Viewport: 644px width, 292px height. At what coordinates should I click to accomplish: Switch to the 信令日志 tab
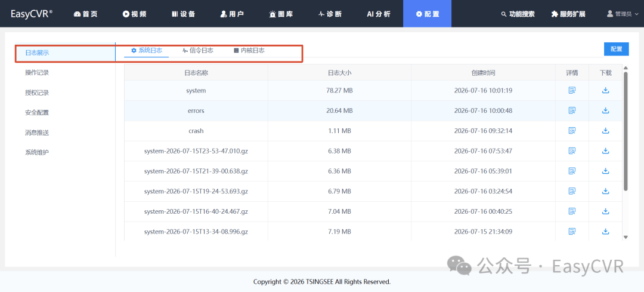click(197, 51)
